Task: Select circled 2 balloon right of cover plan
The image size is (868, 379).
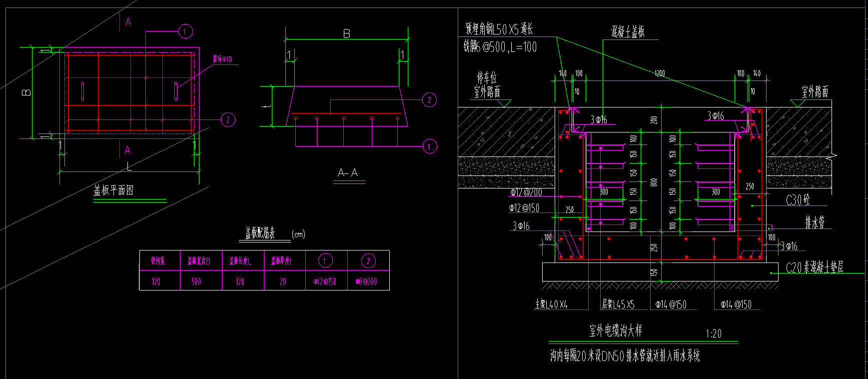Action: click(x=228, y=119)
